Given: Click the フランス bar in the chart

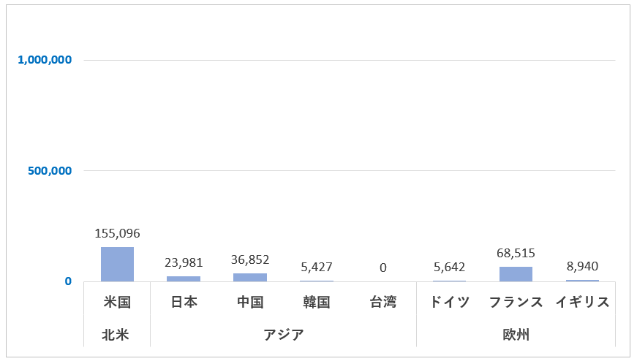Looking at the screenshot, I should [516, 274].
